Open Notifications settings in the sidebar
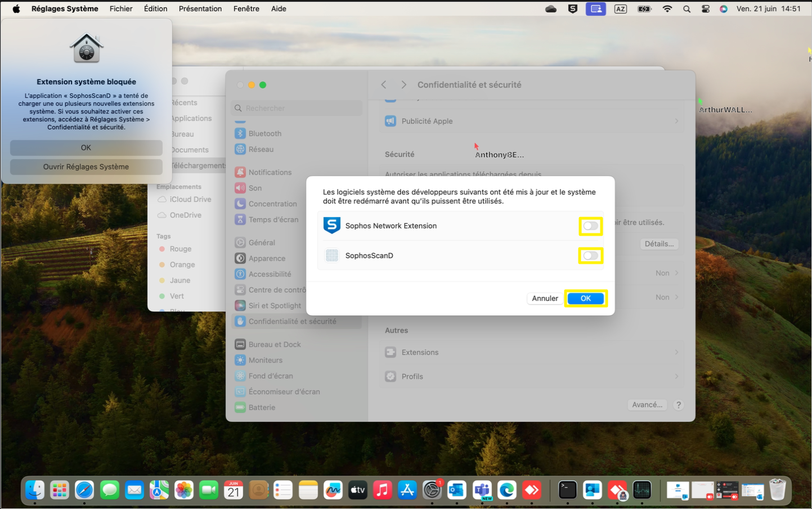Screen dimensions: 812x509 coord(297,172)
